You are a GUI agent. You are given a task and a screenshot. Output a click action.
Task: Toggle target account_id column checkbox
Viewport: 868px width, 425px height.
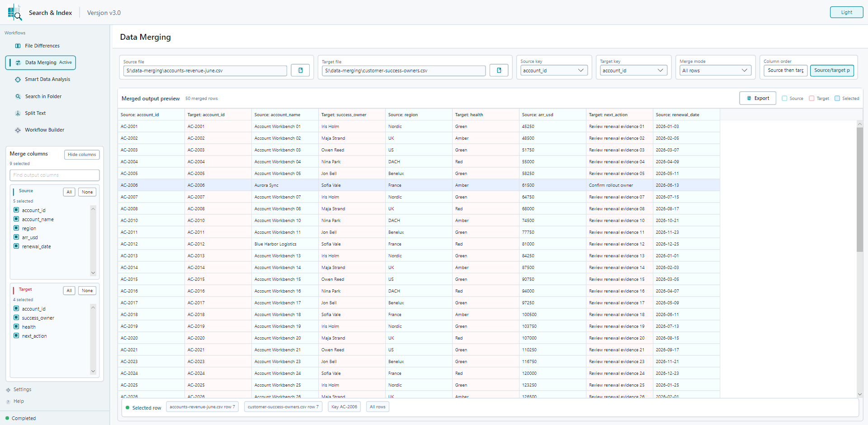pyautogui.click(x=16, y=308)
